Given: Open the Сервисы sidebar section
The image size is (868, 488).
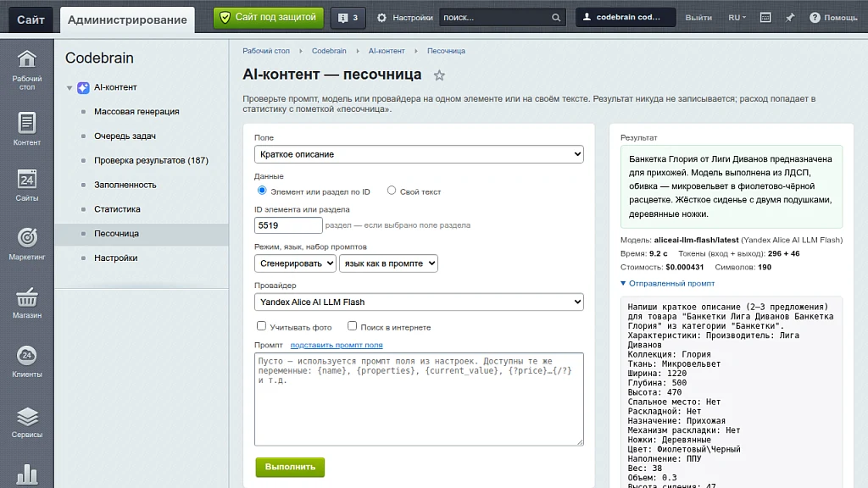Looking at the screenshot, I should pos(26,422).
